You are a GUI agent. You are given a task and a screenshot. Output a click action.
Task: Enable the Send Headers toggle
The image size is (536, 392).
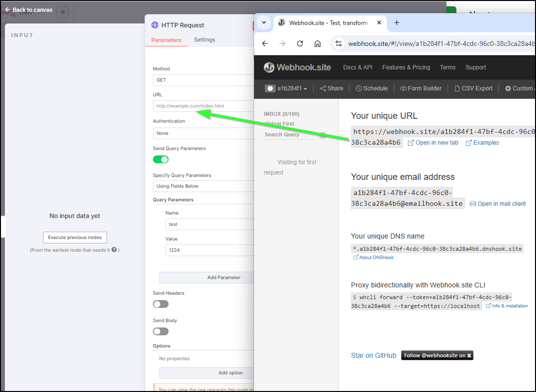[x=161, y=304]
